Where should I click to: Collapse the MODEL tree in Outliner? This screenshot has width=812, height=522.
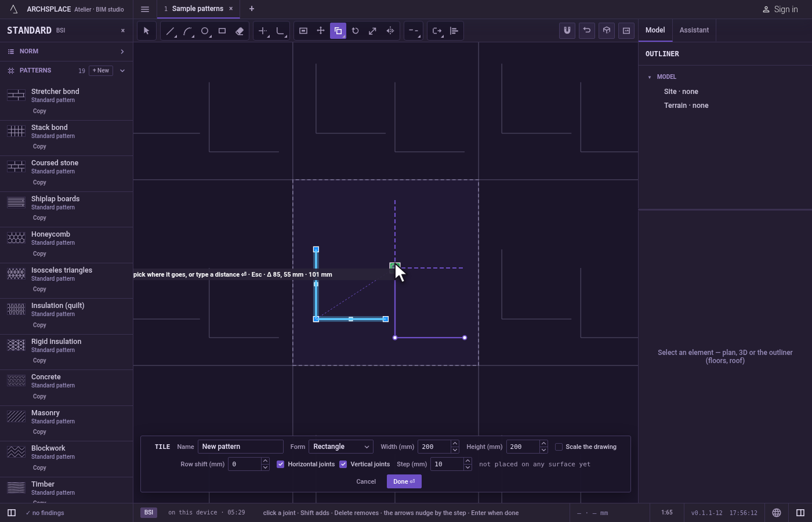pos(650,77)
